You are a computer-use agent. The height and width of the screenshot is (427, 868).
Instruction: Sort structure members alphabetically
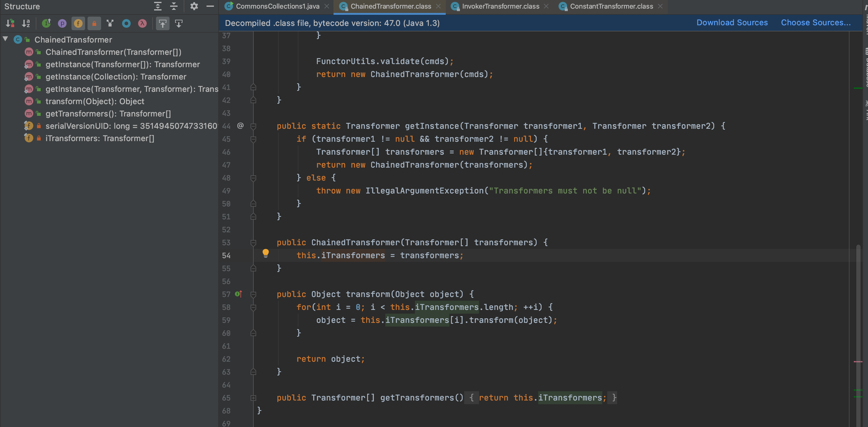click(26, 23)
